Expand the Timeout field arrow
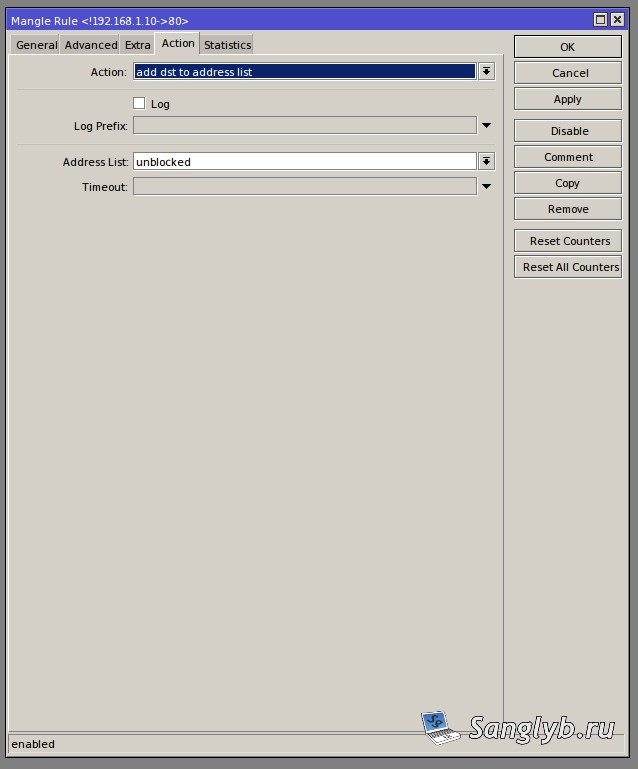 pos(486,186)
